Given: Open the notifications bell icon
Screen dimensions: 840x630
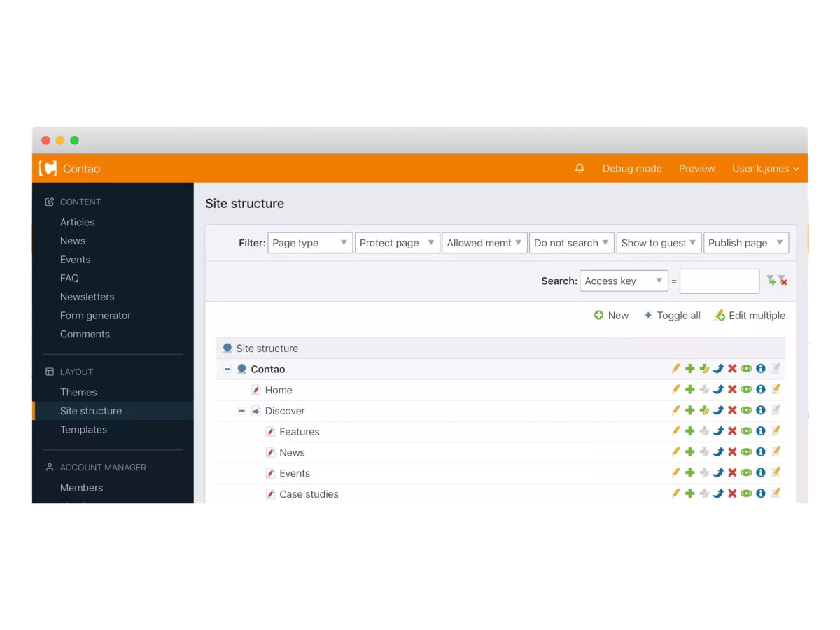Looking at the screenshot, I should [x=580, y=169].
